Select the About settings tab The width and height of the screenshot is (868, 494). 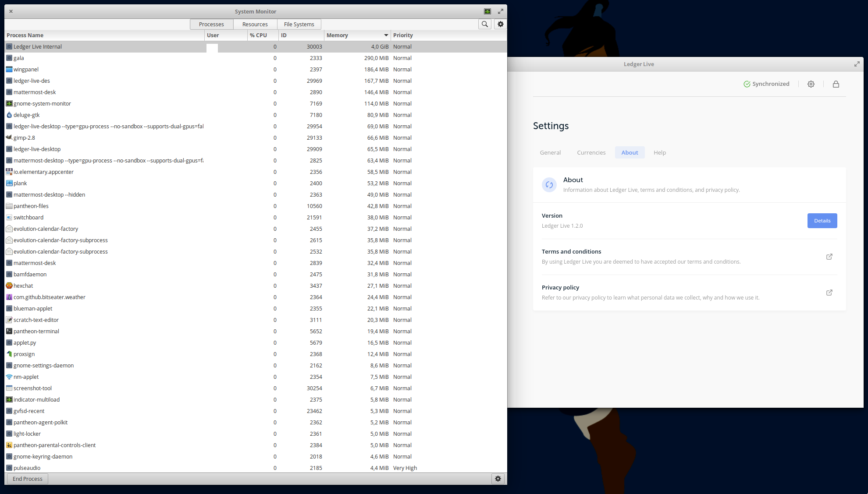pyautogui.click(x=630, y=152)
